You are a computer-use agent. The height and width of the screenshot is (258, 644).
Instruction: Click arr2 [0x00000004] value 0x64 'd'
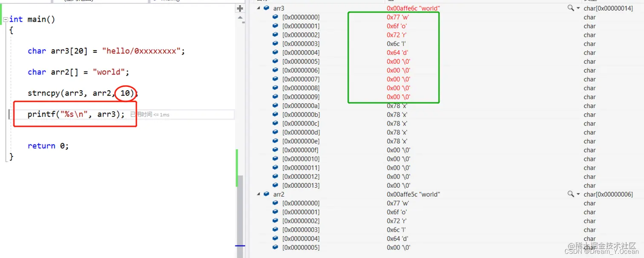point(397,238)
